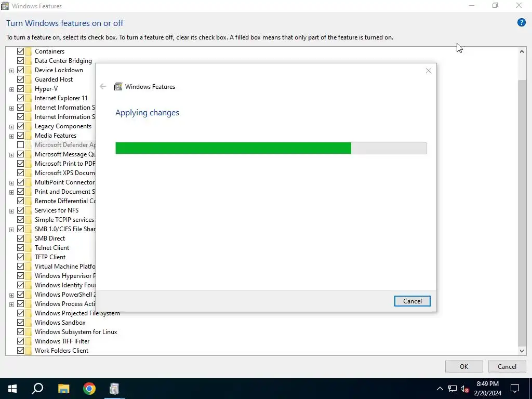Open the Windows Start menu
This screenshot has width=532, height=399.
[x=12, y=389]
